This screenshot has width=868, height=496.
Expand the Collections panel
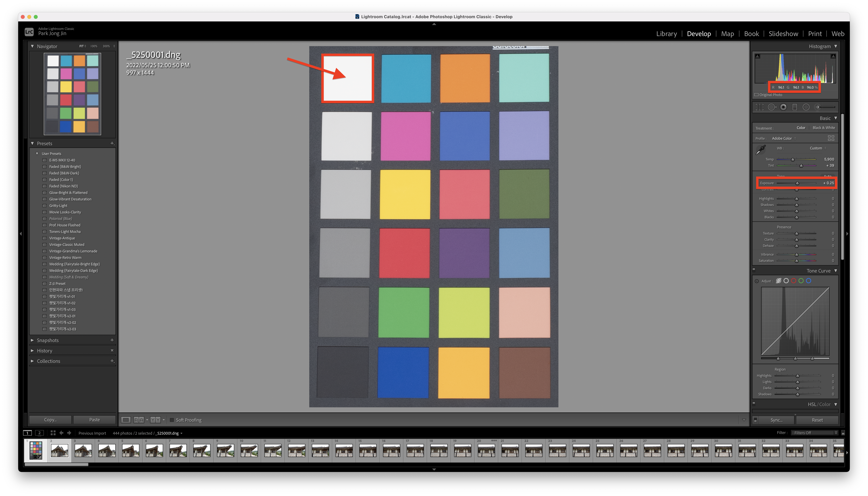[32, 361]
